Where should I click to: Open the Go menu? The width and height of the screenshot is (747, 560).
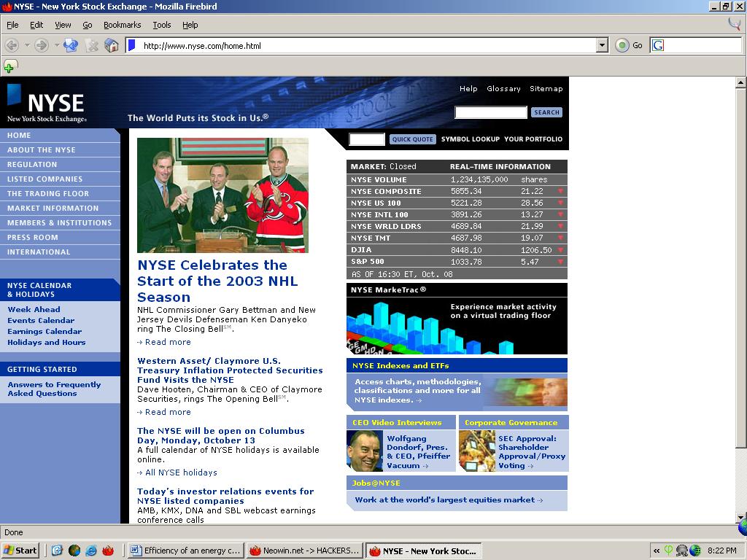click(x=88, y=25)
